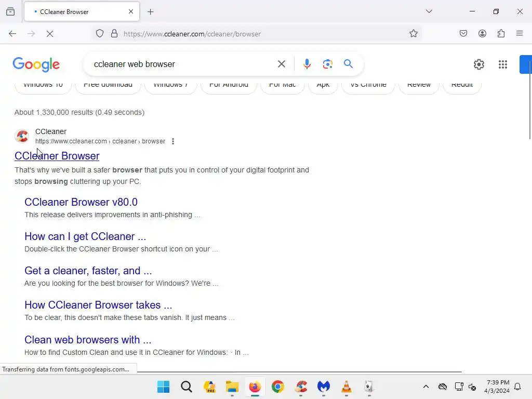This screenshot has width=532, height=399.
Task: Open File Explorer from taskbar
Action: [x=232, y=387]
